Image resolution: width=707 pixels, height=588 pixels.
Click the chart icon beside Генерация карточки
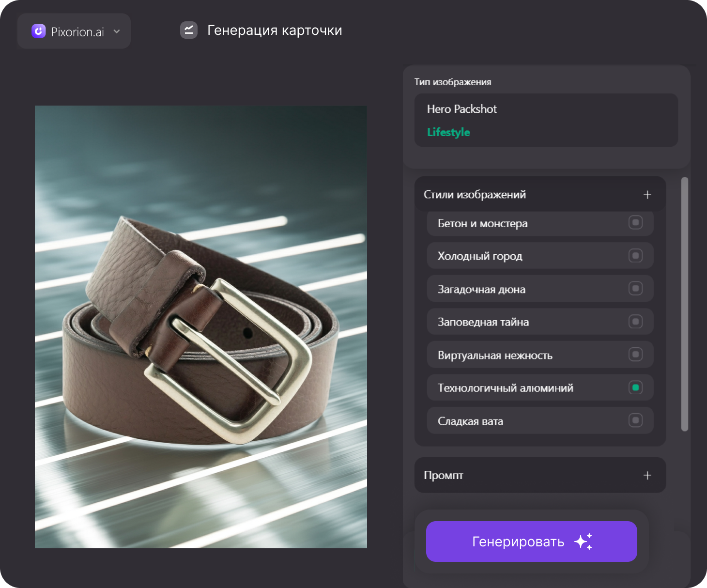pyautogui.click(x=188, y=30)
